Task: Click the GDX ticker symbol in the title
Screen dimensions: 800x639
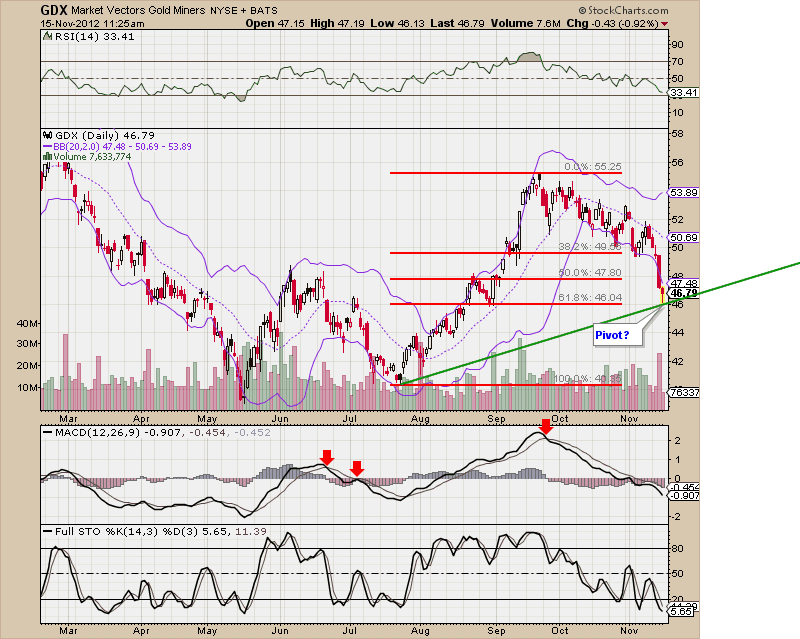Action: [54, 10]
